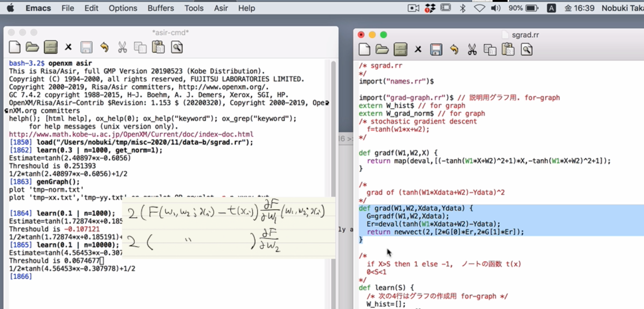Click '[1862] learn(0.3 | n=1000, get_norm=1);' line
Screen dimensions: 644x309
86,150
